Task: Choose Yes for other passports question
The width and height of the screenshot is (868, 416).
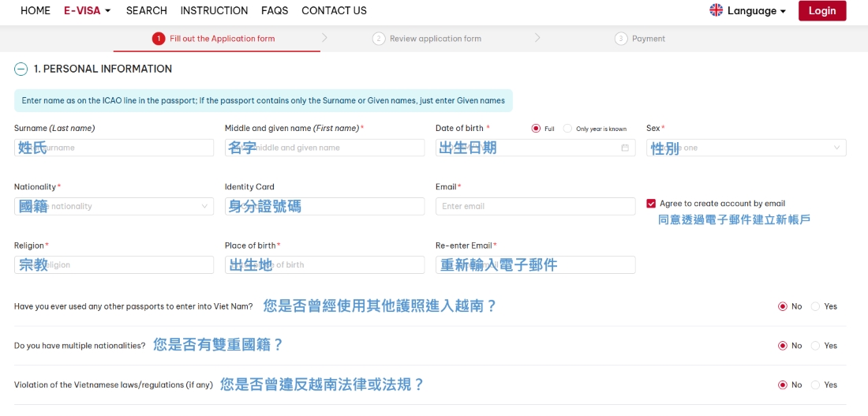Action: tap(815, 306)
